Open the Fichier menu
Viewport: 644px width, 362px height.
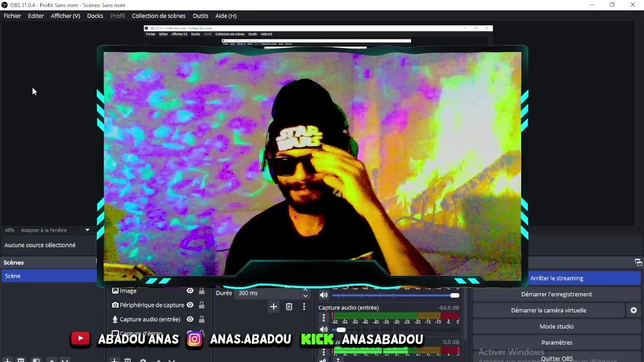click(x=13, y=16)
